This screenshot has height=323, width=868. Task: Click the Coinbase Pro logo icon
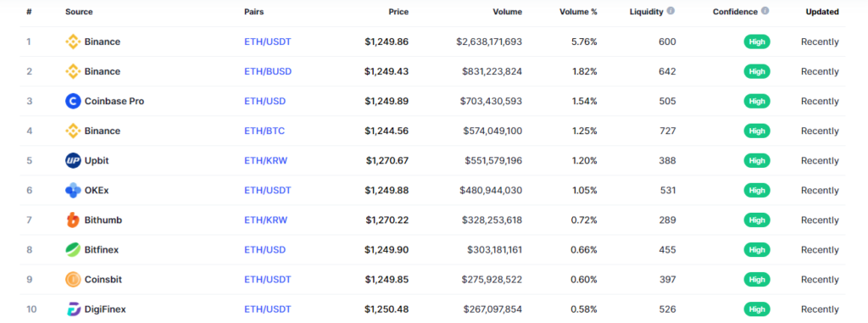73,102
